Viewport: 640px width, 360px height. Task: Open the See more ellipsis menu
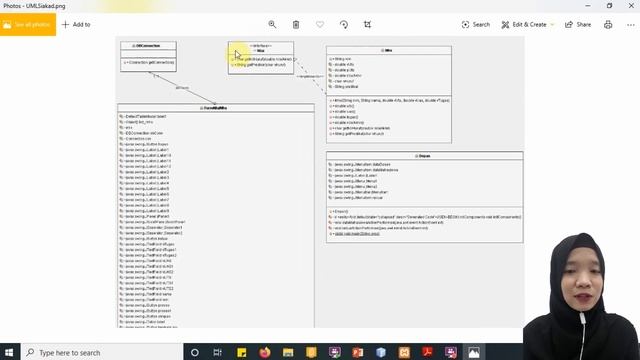tap(631, 24)
